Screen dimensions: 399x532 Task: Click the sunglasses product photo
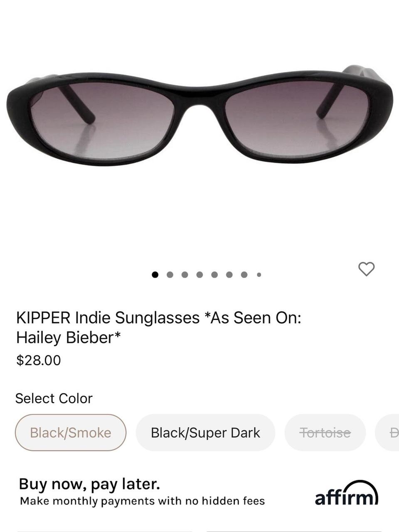pyautogui.click(x=199, y=116)
